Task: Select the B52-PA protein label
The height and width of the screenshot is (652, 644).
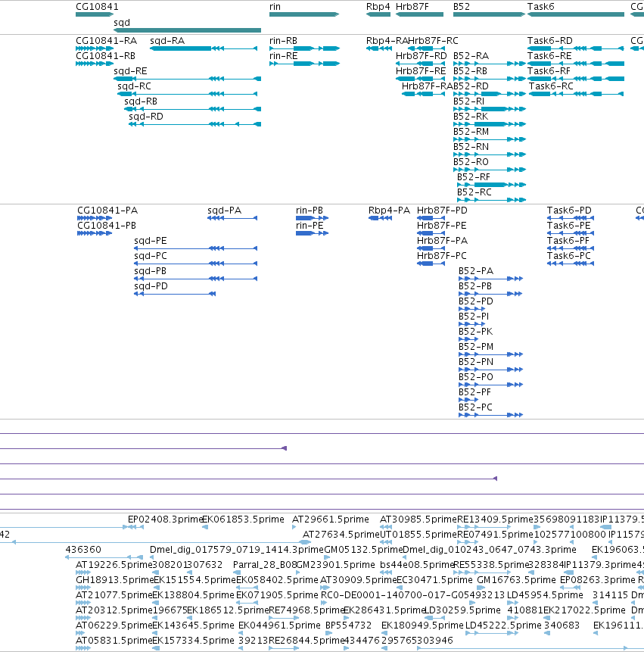Action: 476,270
